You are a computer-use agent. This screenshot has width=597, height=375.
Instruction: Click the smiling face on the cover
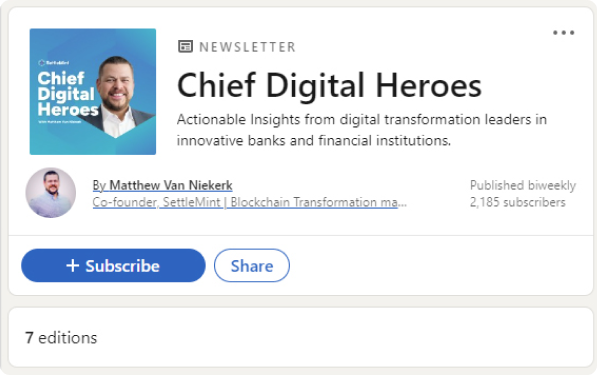click(116, 84)
